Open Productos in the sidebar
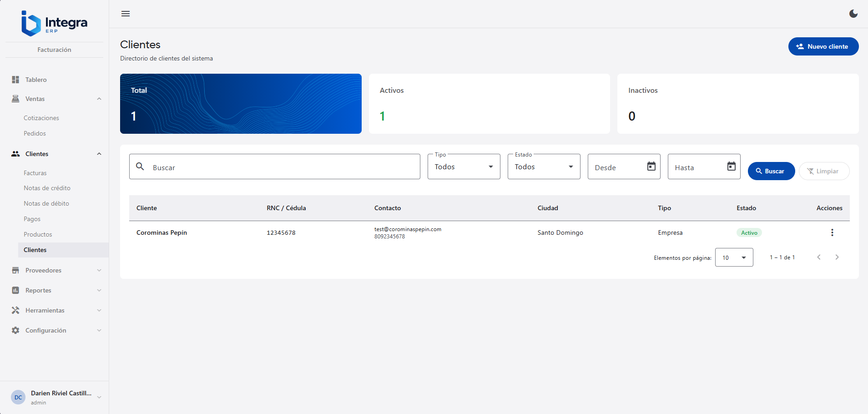Image resolution: width=868 pixels, height=414 pixels. click(x=38, y=234)
